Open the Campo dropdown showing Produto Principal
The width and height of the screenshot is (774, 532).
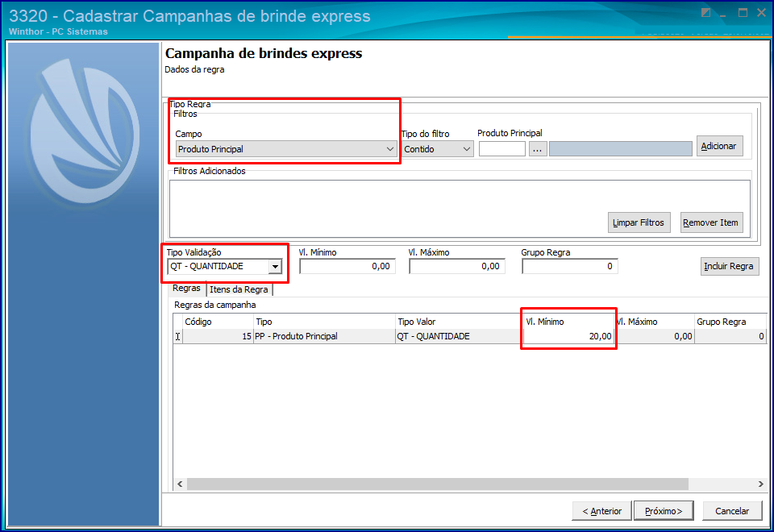pos(286,149)
